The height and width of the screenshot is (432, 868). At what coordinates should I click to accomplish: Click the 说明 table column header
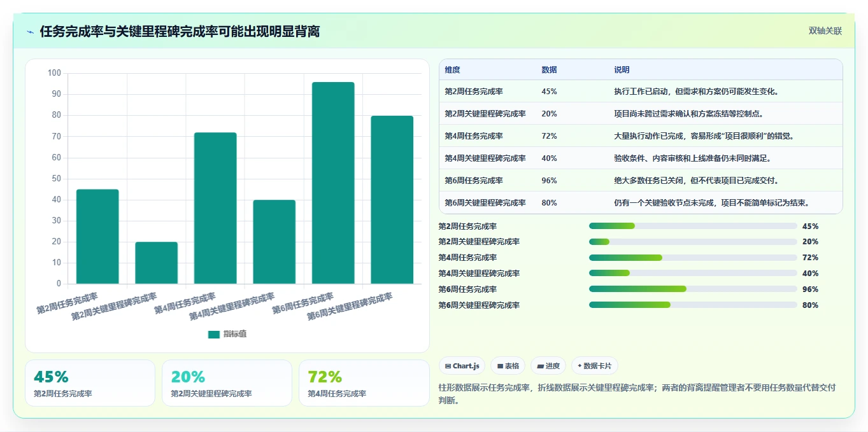(x=622, y=70)
